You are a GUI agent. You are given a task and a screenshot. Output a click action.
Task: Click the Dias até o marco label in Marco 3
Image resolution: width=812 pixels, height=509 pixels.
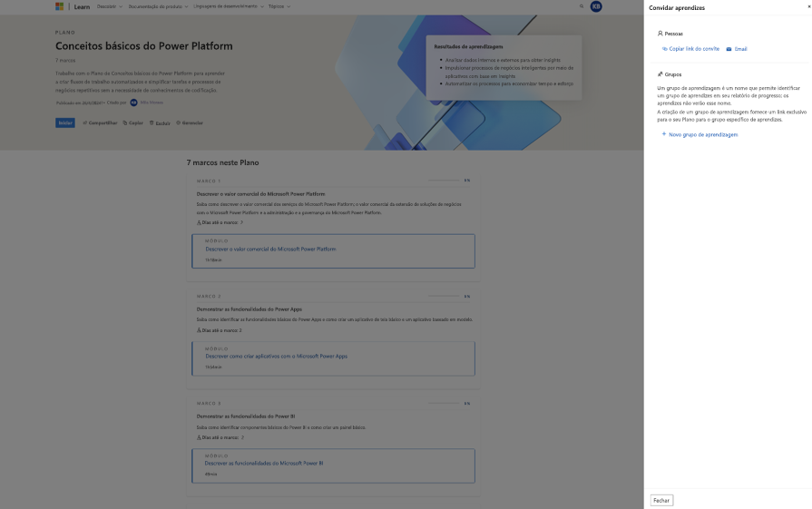pyautogui.click(x=220, y=437)
